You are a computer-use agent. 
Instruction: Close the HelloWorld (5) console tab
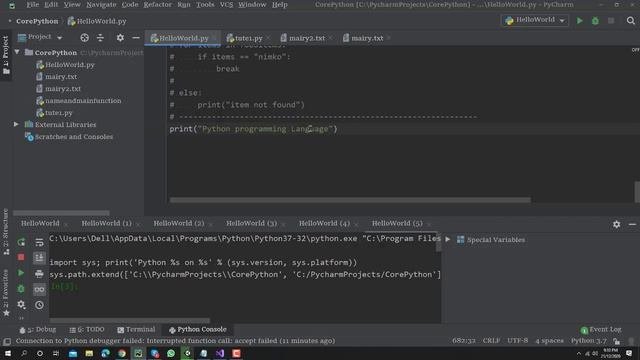(429, 224)
